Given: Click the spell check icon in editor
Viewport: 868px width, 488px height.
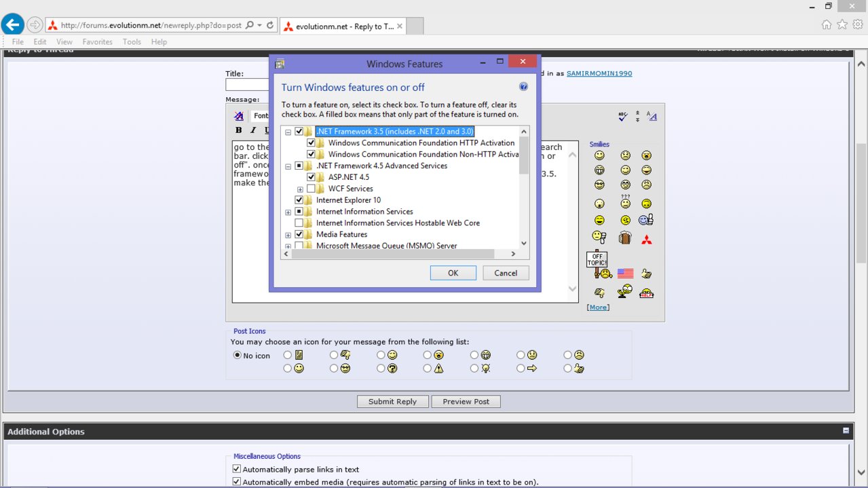Looking at the screenshot, I should click(623, 117).
